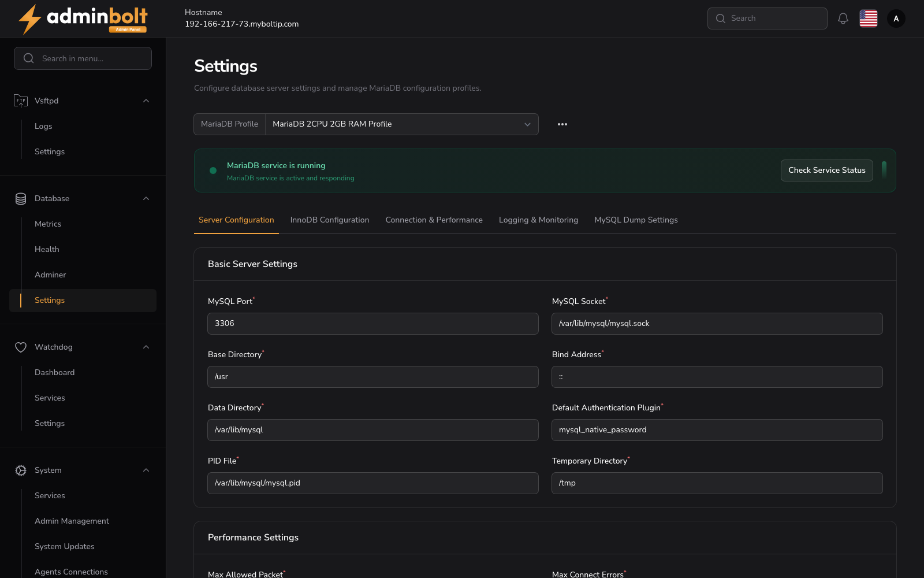Click the magnifier in the top search box
The height and width of the screenshot is (578, 924).
pyautogui.click(x=721, y=18)
